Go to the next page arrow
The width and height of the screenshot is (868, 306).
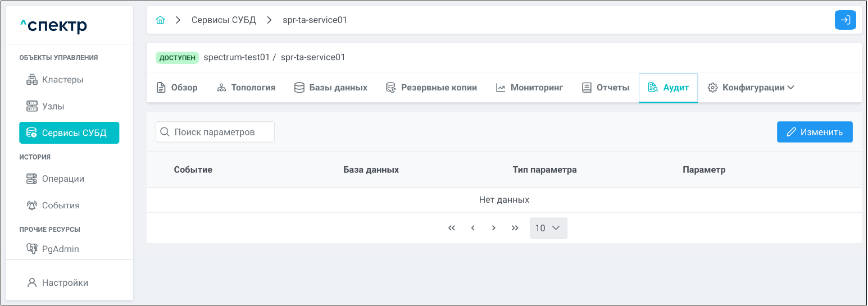pos(493,228)
